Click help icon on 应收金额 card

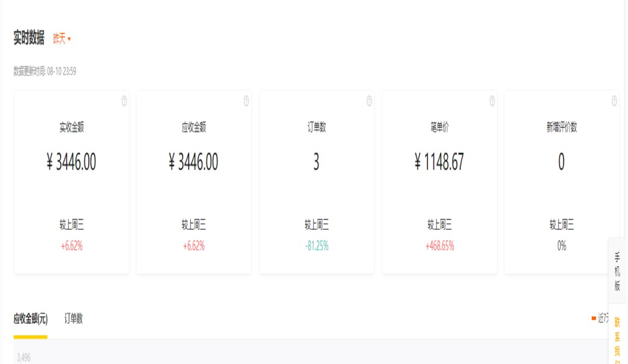(246, 101)
